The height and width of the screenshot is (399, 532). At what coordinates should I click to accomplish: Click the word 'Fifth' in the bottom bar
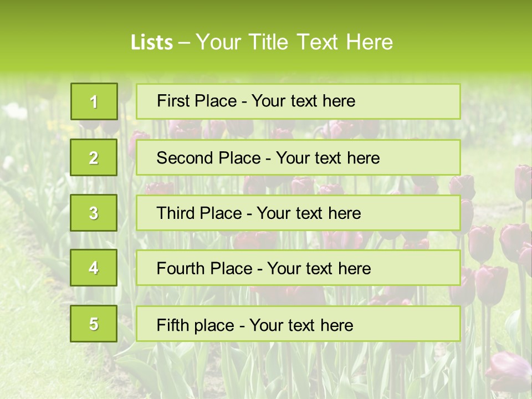(x=170, y=325)
